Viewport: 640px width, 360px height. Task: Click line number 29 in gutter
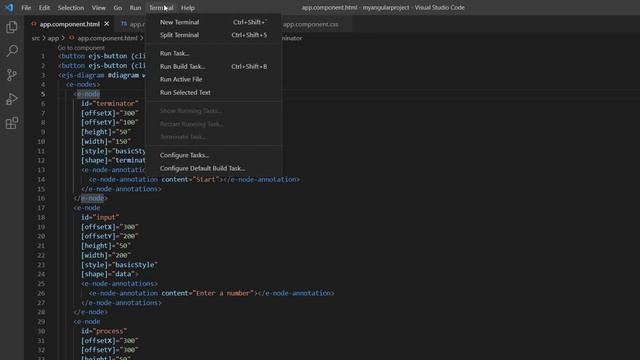click(41, 322)
